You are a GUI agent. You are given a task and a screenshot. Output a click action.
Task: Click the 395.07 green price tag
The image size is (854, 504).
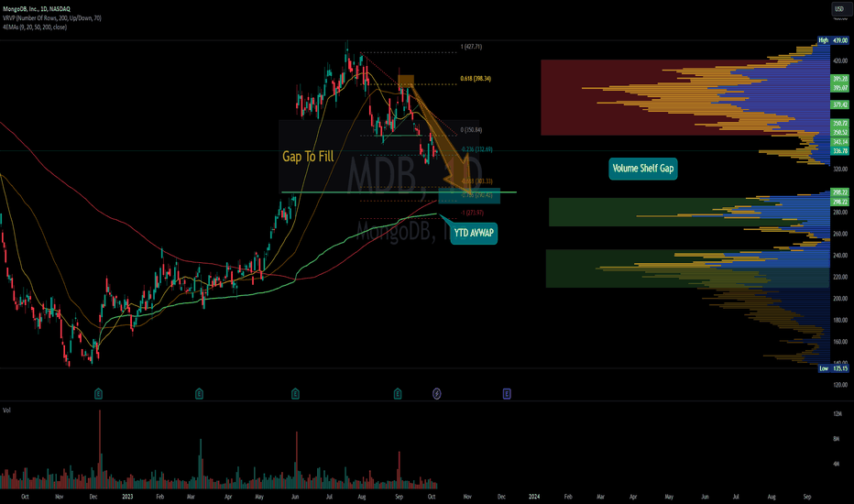click(x=840, y=88)
